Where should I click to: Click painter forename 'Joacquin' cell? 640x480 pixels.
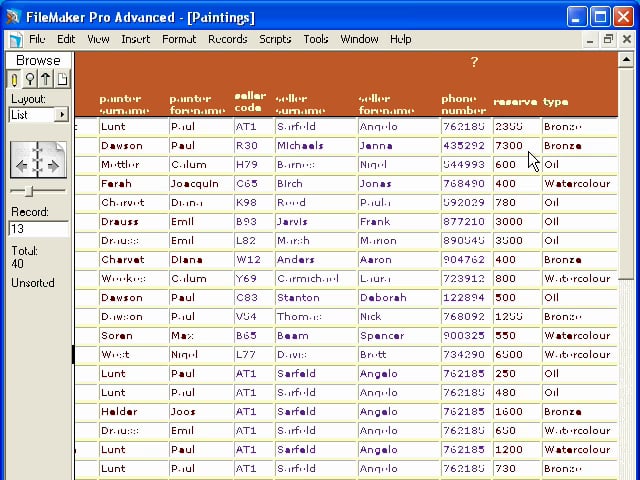[201, 184]
